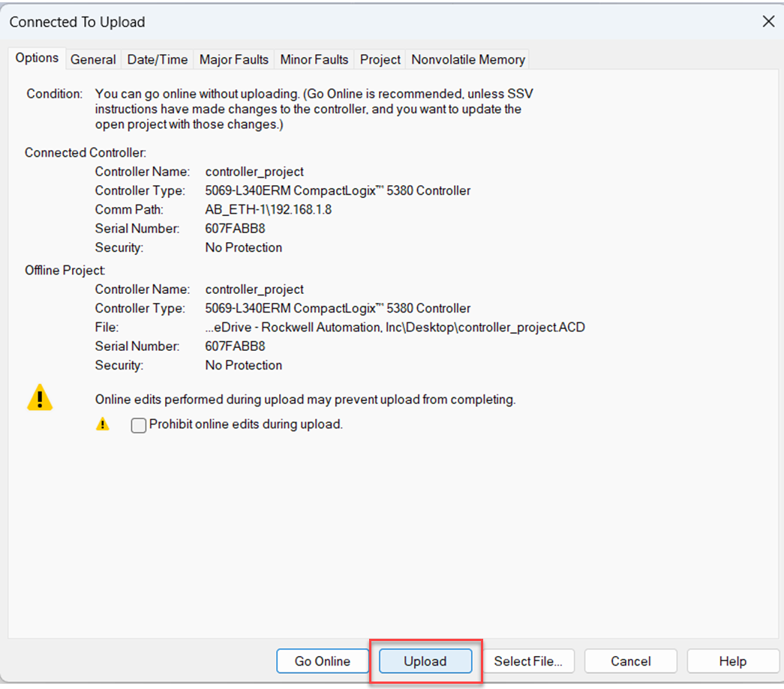Click the offline project .ACD file path
Screen dimensions: 784x689
tap(395, 328)
